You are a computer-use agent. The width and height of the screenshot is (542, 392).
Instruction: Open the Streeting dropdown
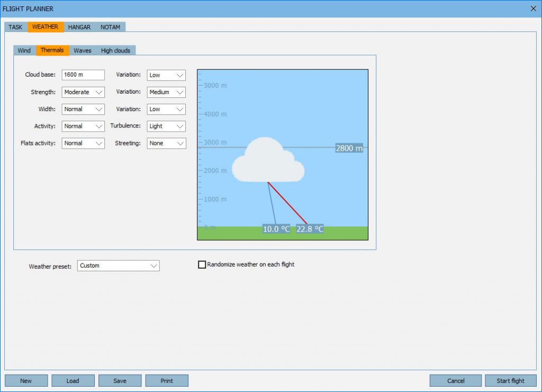coord(166,143)
